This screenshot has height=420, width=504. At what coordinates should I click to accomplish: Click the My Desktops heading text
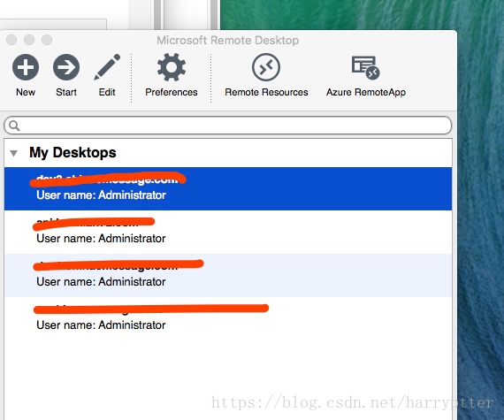73,153
